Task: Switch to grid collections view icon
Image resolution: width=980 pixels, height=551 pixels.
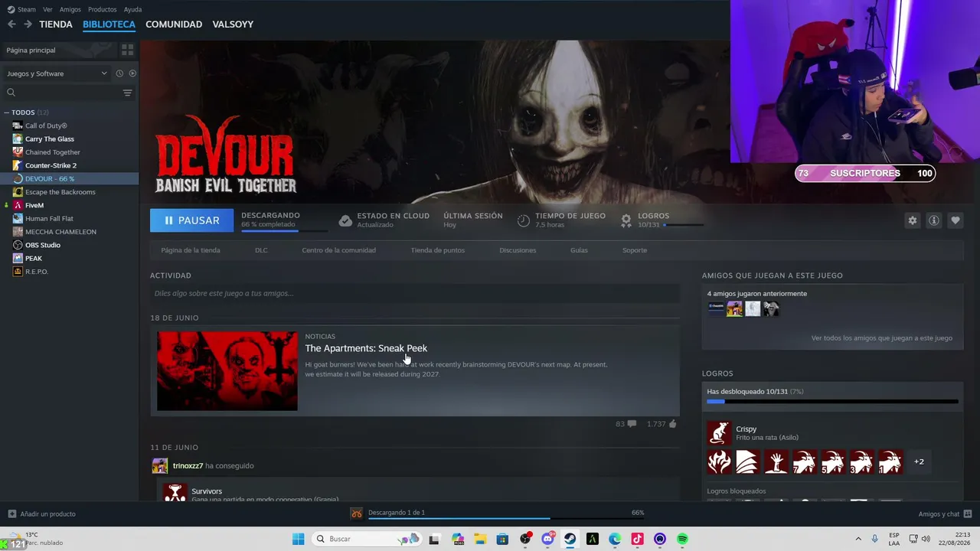Action: [x=127, y=50]
